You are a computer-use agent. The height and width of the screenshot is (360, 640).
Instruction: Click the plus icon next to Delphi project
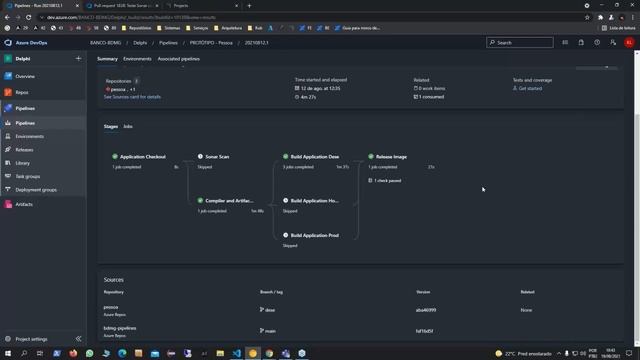point(78,59)
